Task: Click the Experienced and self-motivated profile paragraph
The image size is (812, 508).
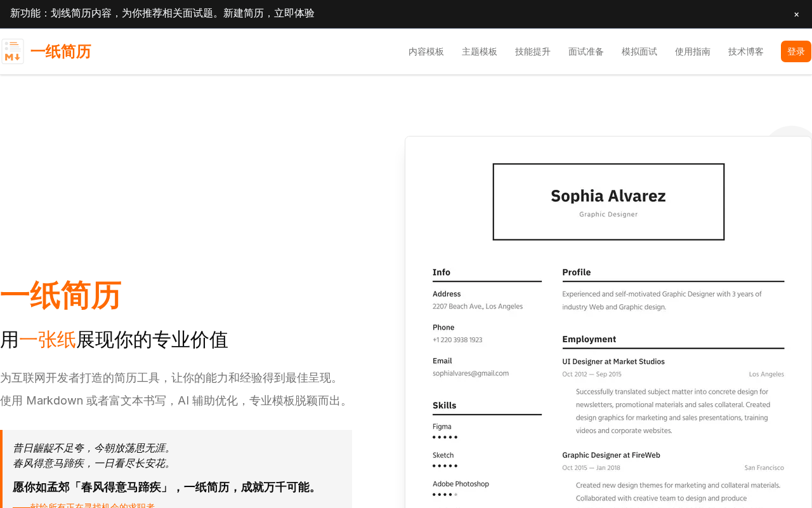Action: pyautogui.click(x=662, y=300)
